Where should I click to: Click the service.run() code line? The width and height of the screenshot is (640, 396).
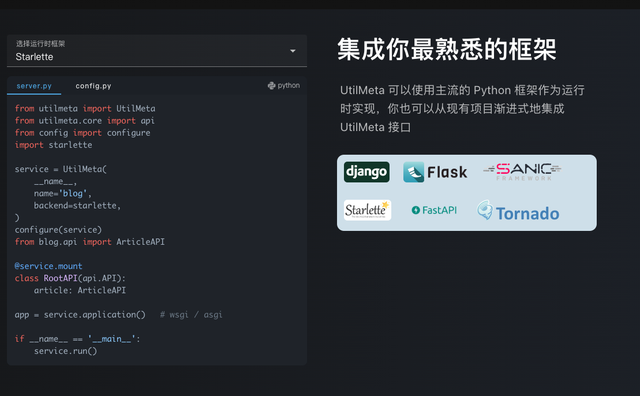point(65,351)
